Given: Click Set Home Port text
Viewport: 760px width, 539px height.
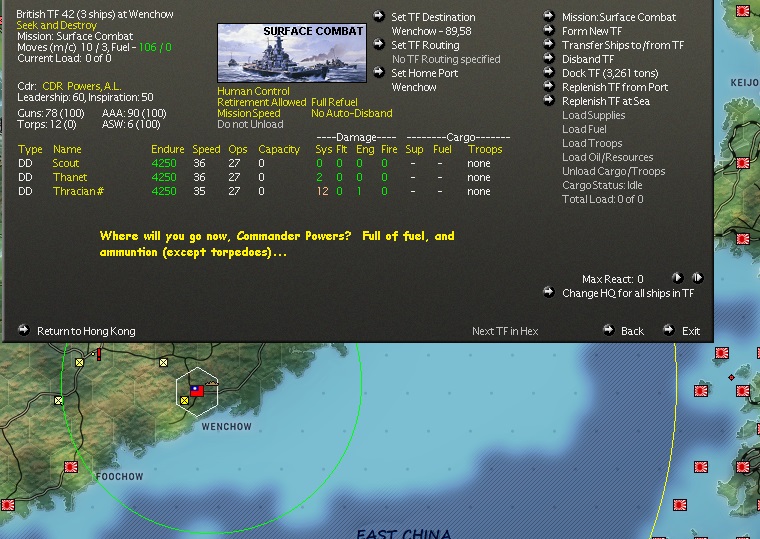Looking at the screenshot, I should point(425,73).
